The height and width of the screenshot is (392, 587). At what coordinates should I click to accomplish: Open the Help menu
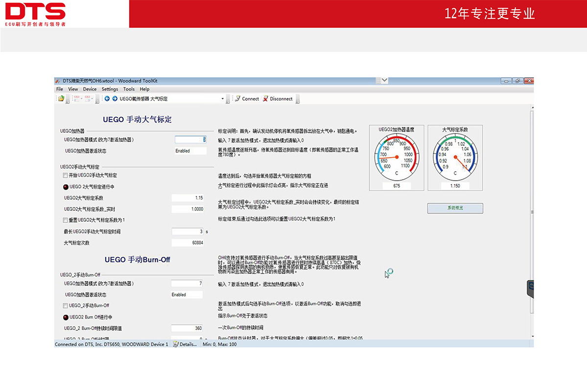[144, 90]
